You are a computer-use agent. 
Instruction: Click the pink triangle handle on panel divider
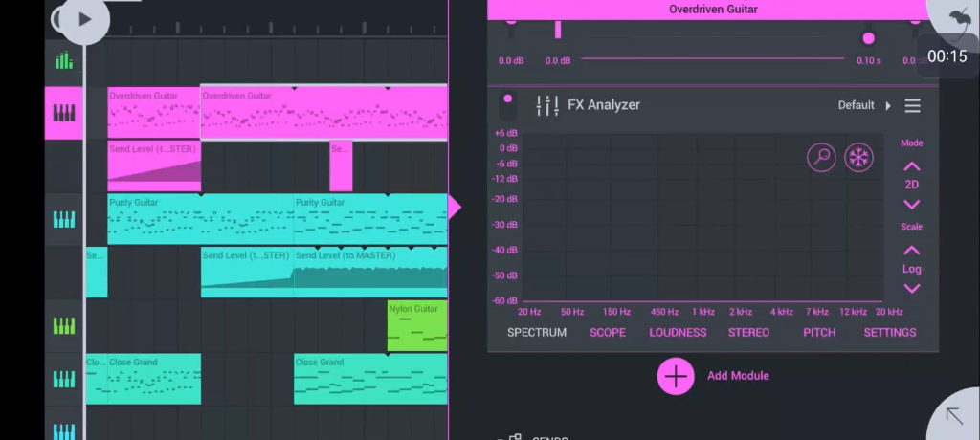455,207
